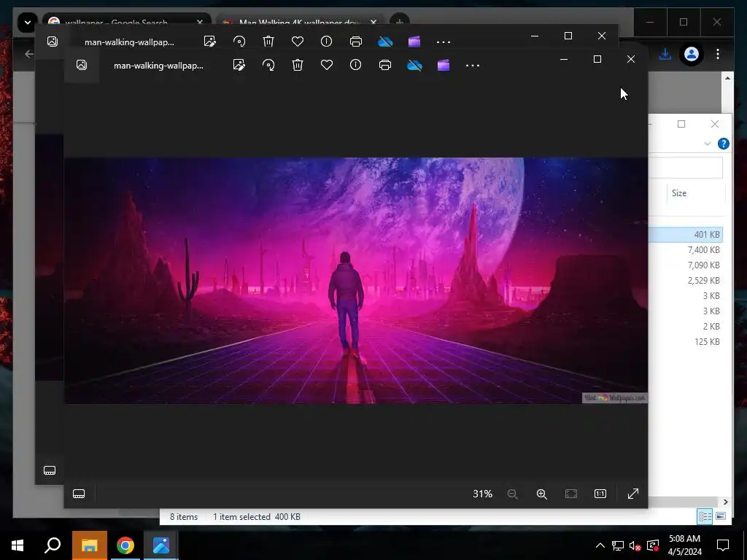Click OneDrive icon in back Photos window

click(x=385, y=42)
